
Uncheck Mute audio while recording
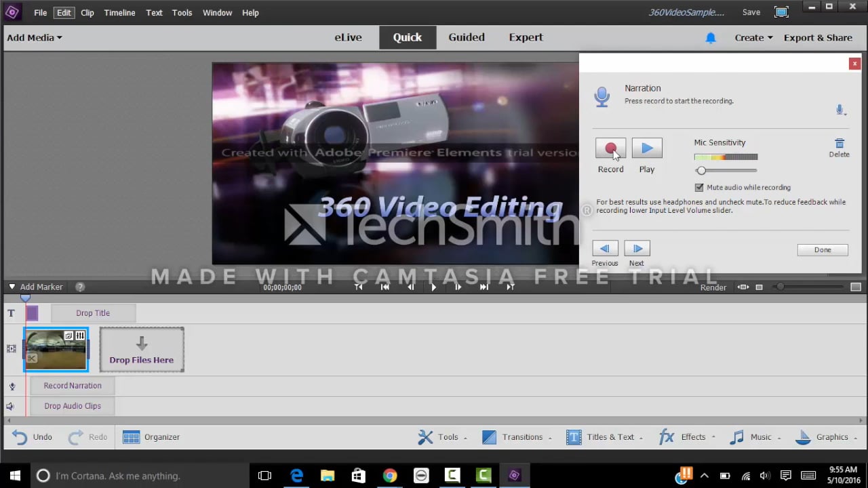click(x=699, y=188)
